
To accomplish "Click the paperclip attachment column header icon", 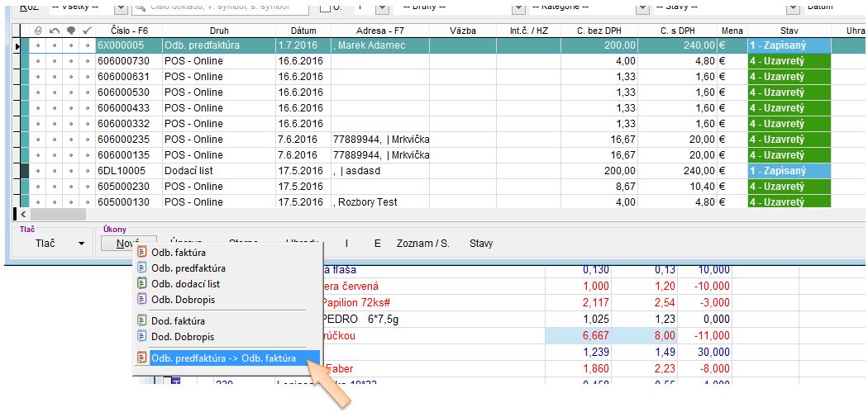I will (x=38, y=31).
